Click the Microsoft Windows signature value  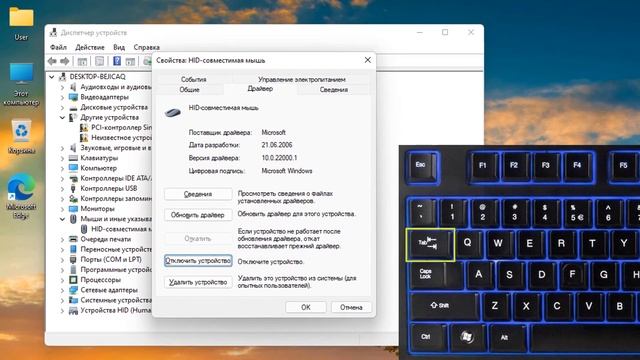(x=287, y=171)
